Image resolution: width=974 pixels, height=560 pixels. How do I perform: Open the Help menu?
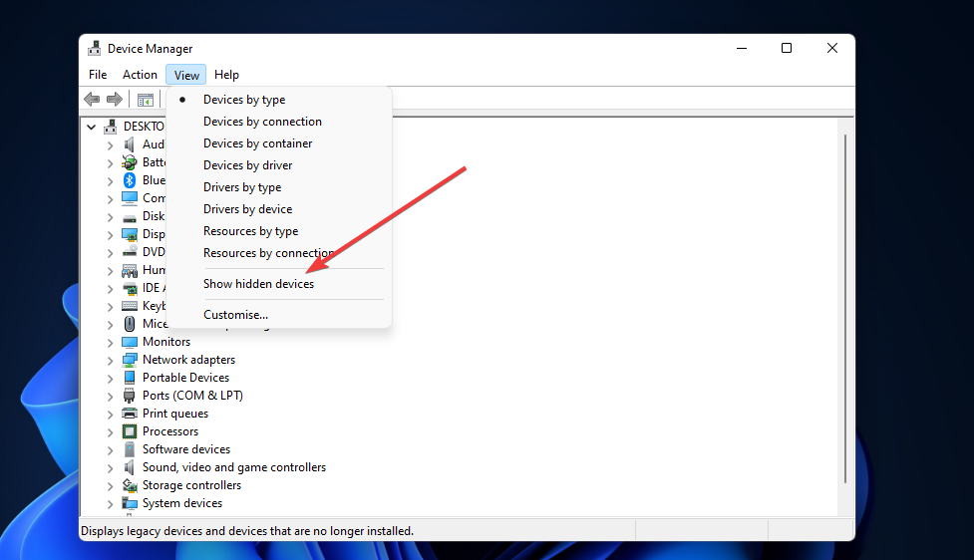click(x=226, y=75)
